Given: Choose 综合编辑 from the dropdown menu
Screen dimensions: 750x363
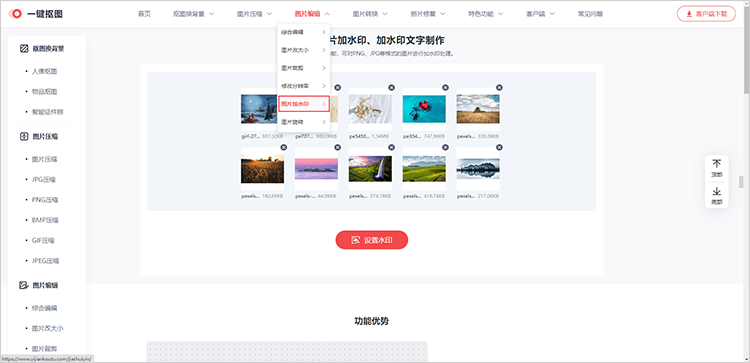Looking at the screenshot, I should coord(304,32).
